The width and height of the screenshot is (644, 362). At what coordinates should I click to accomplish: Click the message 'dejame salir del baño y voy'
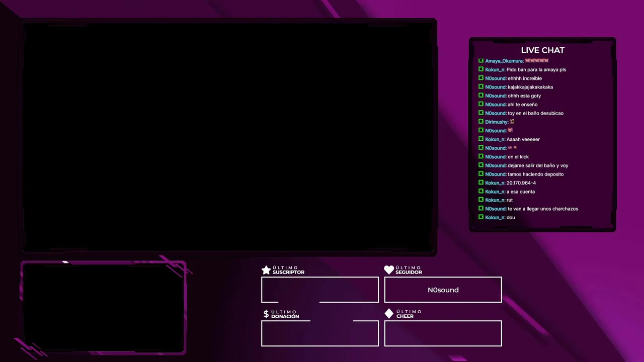coord(538,165)
